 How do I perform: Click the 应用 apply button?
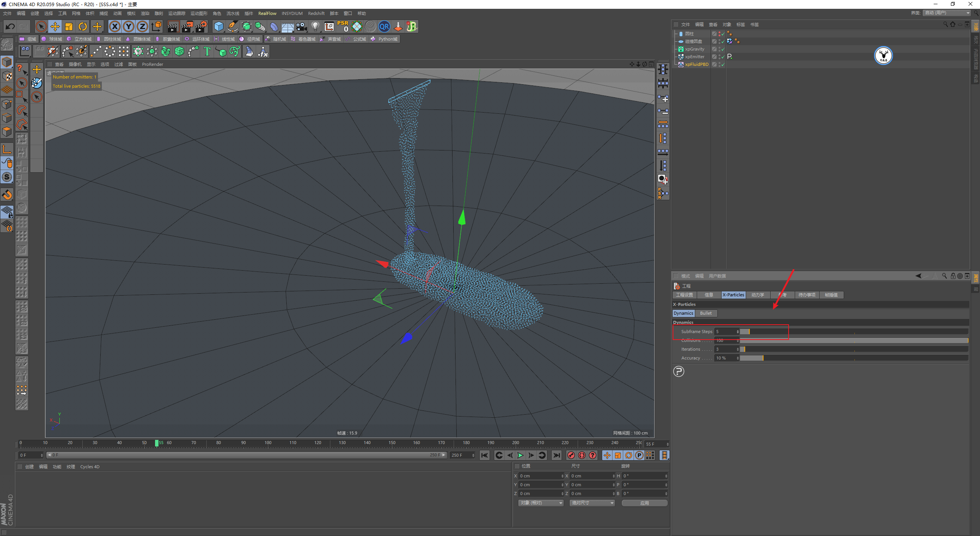(644, 503)
